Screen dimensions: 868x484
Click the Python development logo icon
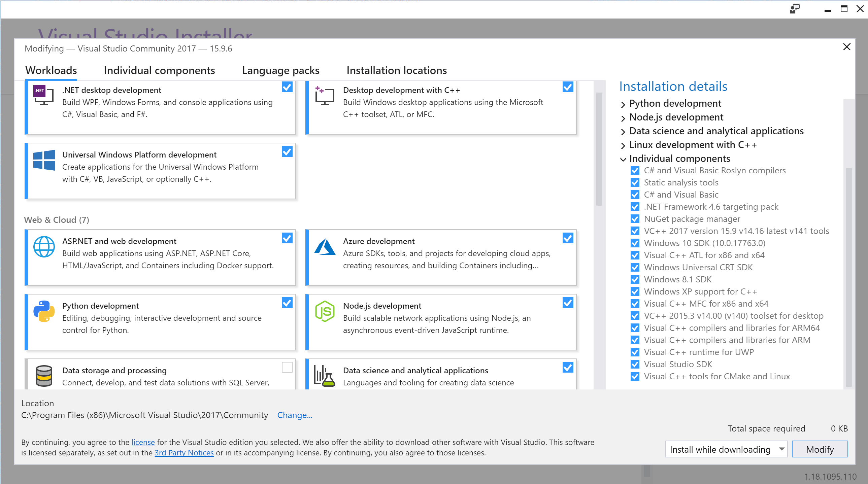click(44, 311)
